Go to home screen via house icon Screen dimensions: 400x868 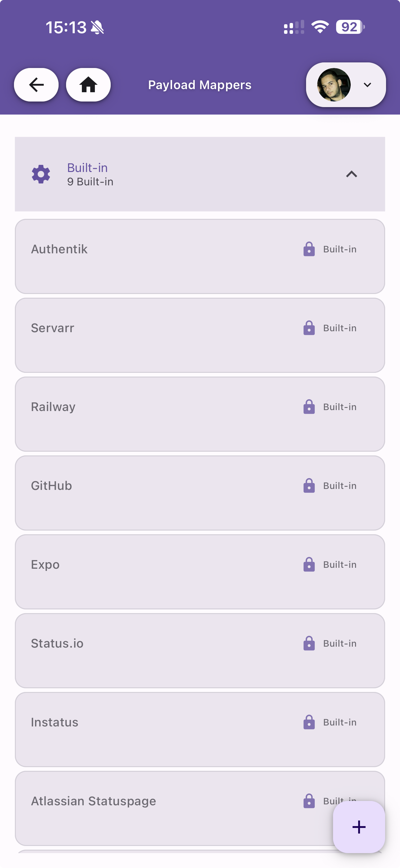coord(88,84)
